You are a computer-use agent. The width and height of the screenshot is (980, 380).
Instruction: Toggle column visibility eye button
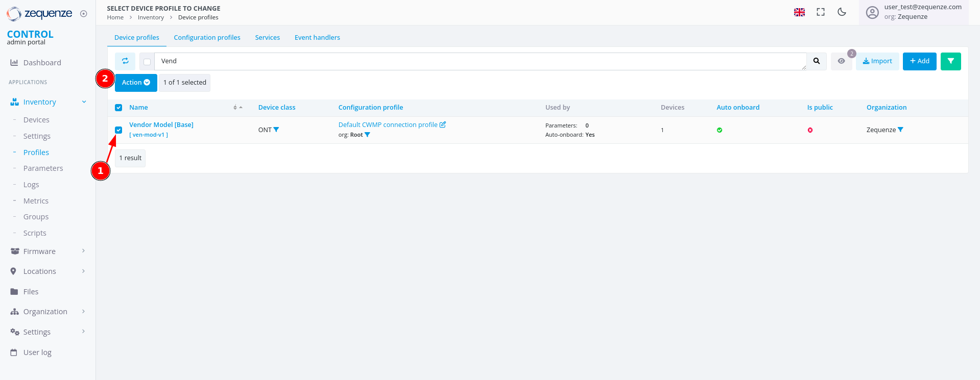click(x=841, y=61)
